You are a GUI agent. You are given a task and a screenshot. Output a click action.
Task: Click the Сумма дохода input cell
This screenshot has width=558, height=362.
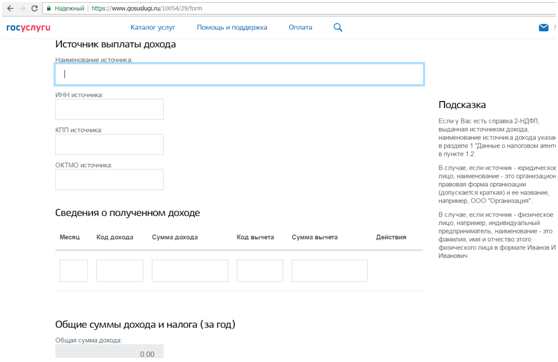click(x=190, y=271)
